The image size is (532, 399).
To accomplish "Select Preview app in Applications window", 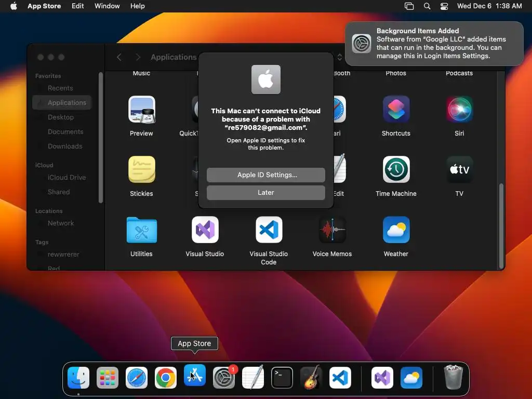I will pos(141,109).
